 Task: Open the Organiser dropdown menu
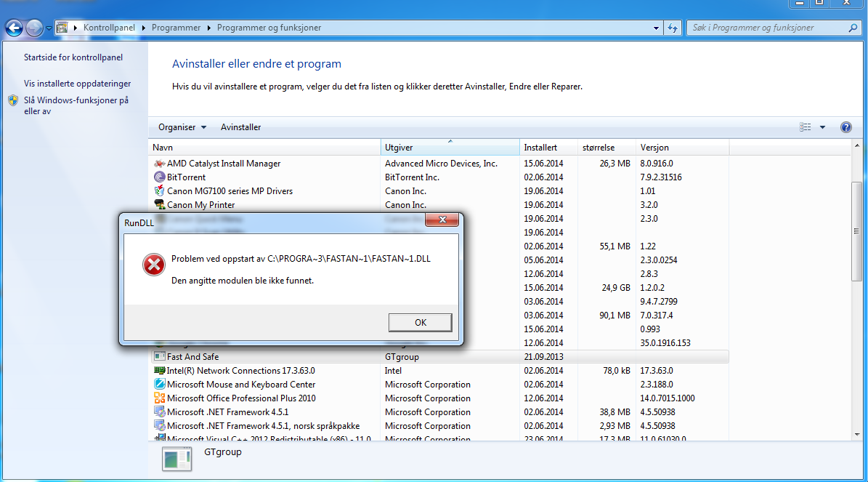point(182,127)
